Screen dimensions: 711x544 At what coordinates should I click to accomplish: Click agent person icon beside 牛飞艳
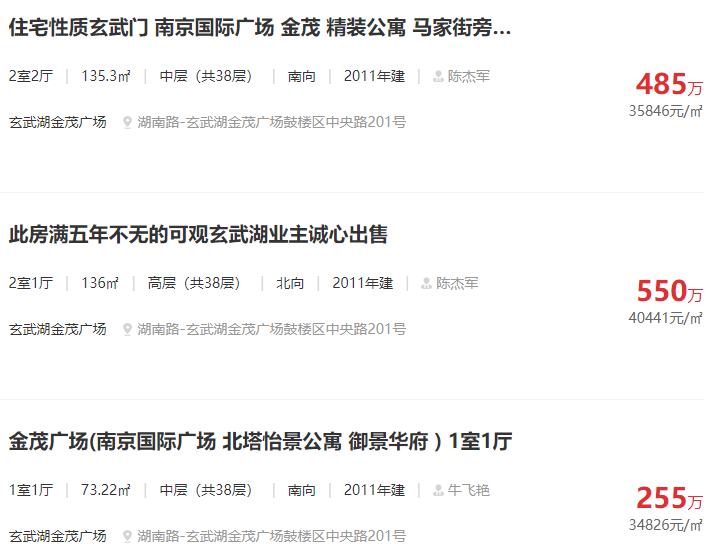pyautogui.click(x=438, y=491)
